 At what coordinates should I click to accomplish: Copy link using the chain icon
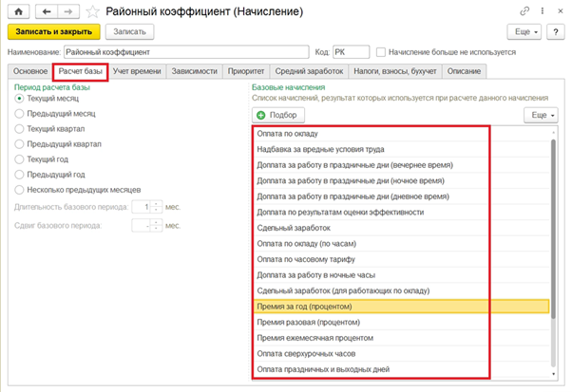(524, 10)
